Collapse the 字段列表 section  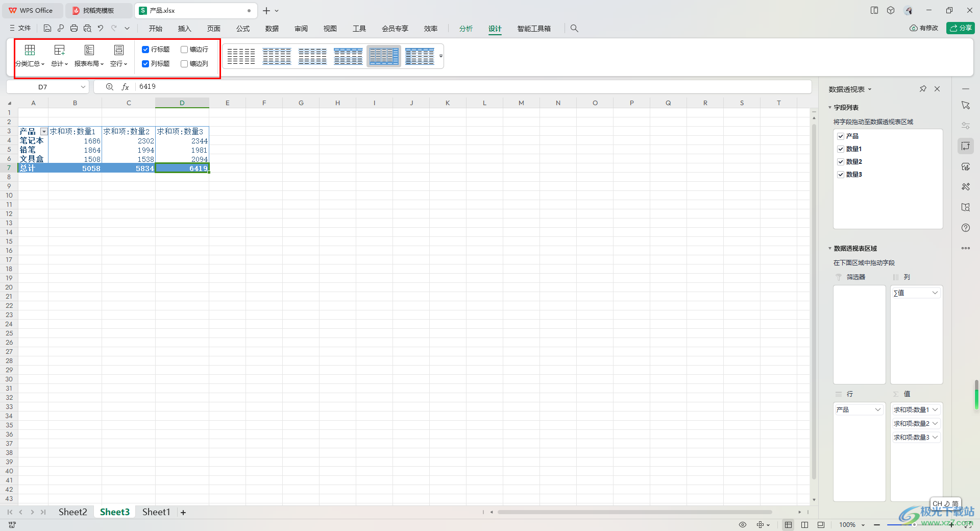point(830,108)
